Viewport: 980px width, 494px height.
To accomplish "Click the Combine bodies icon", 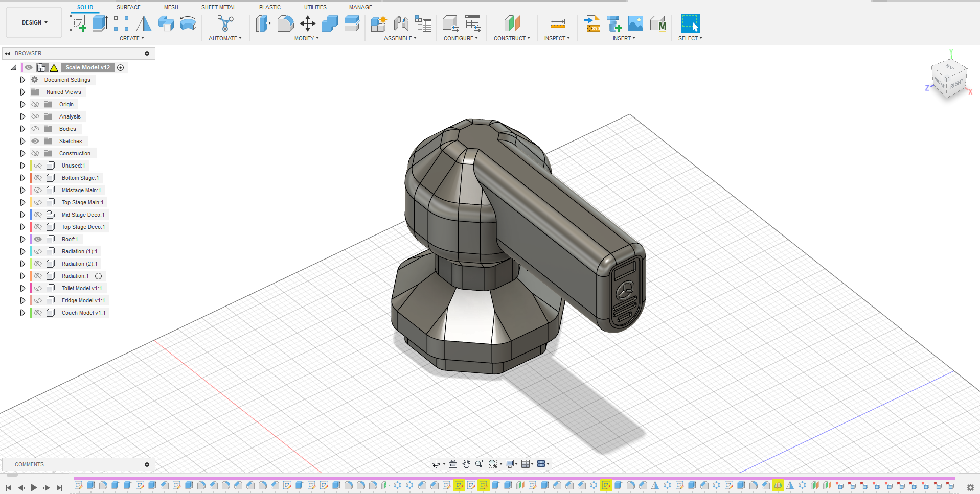I will (x=329, y=23).
